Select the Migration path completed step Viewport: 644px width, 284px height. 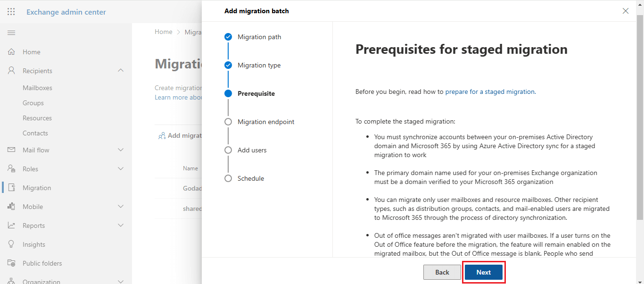click(228, 37)
